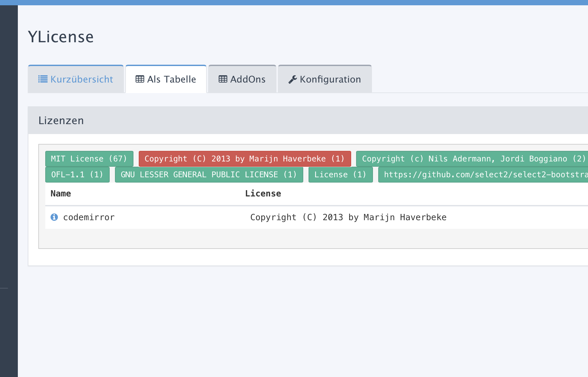Click the License column header

tap(263, 193)
